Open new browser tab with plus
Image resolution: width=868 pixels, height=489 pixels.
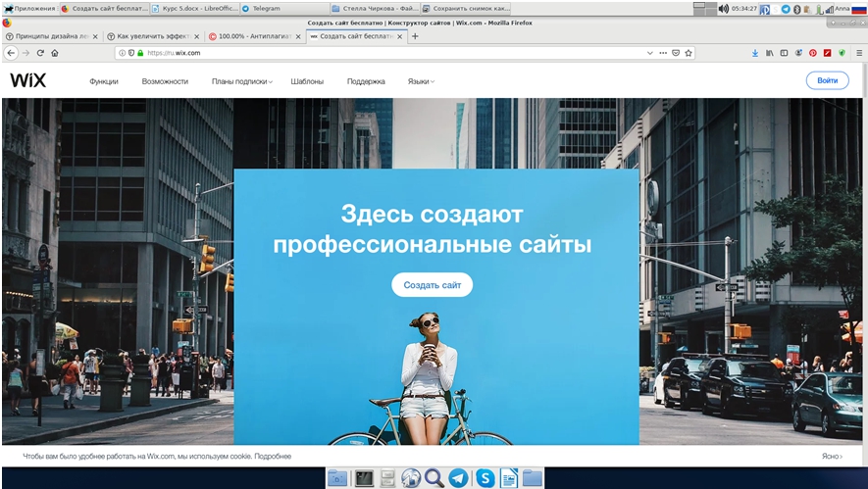(x=415, y=36)
